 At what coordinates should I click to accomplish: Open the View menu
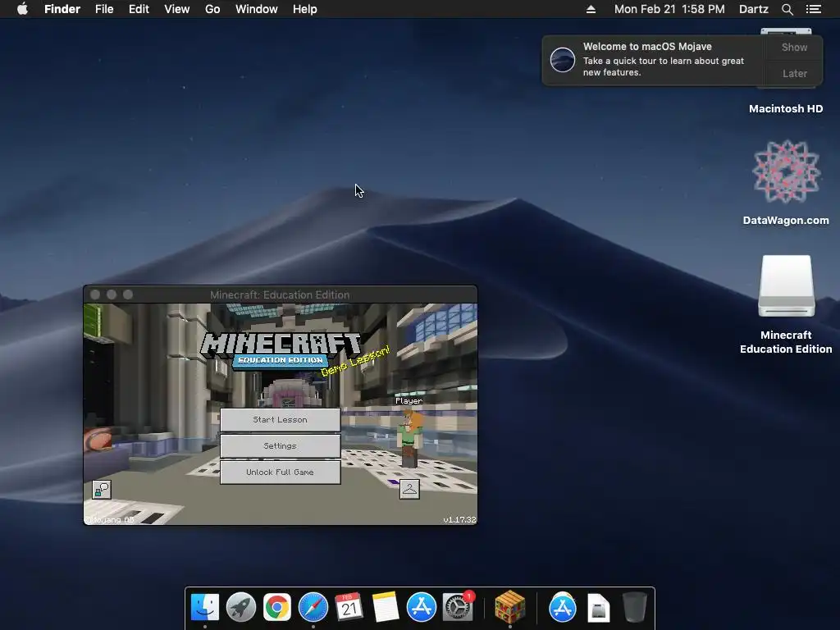(177, 9)
